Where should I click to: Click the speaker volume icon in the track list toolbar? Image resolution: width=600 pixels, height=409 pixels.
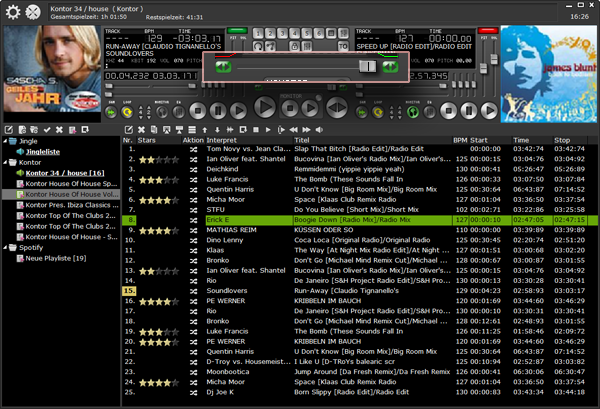pyautogui.click(x=319, y=130)
